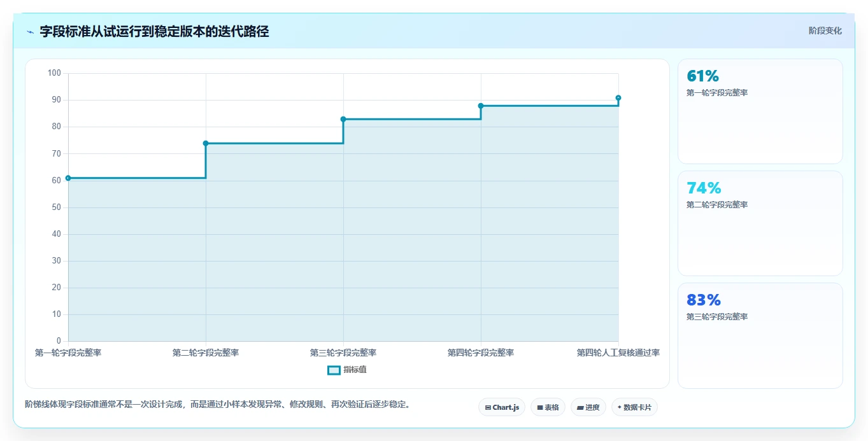Click the data point for 第二轮字段完整率
868x441 pixels.
pos(206,143)
